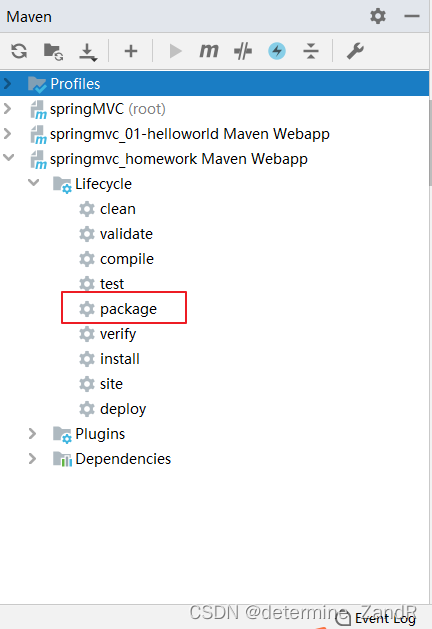The height and width of the screenshot is (629, 432).
Task: Toggle Skip Tests Mode lightning button
Action: pos(277,51)
